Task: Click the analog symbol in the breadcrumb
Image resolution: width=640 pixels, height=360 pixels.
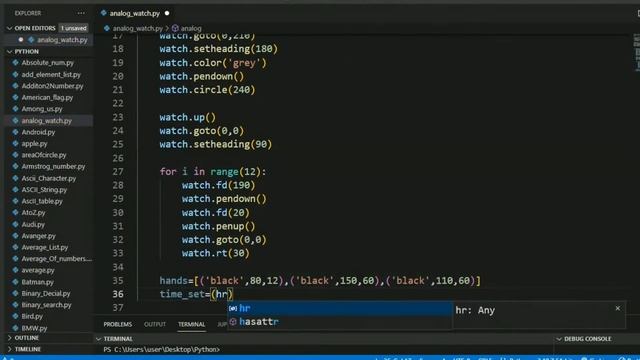Action: pyautogui.click(x=191, y=29)
